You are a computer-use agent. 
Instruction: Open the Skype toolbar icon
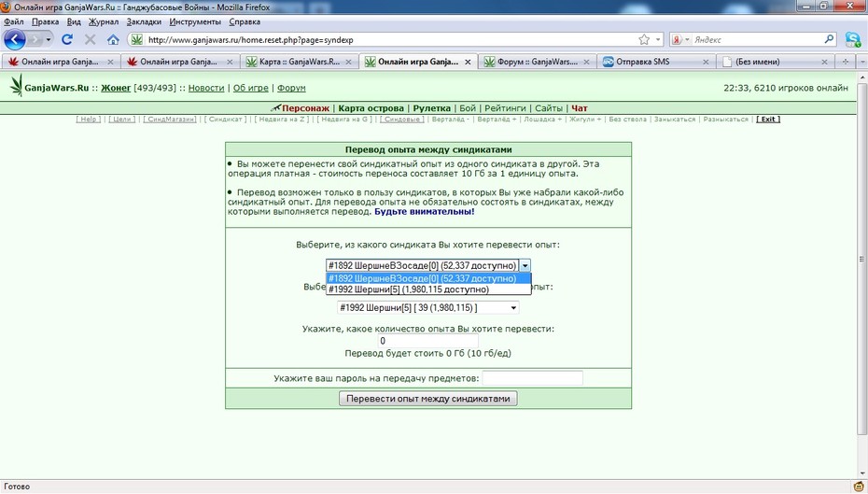click(x=853, y=39)
